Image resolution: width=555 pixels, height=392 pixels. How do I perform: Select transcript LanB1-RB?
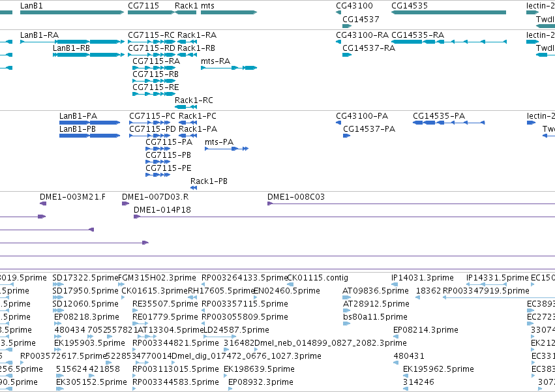coord(89,55)
